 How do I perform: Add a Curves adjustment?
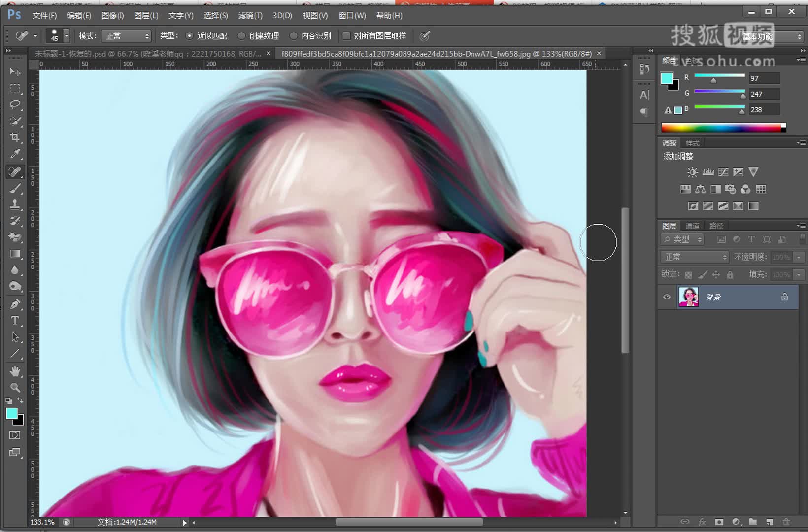(x=723, y=172)
